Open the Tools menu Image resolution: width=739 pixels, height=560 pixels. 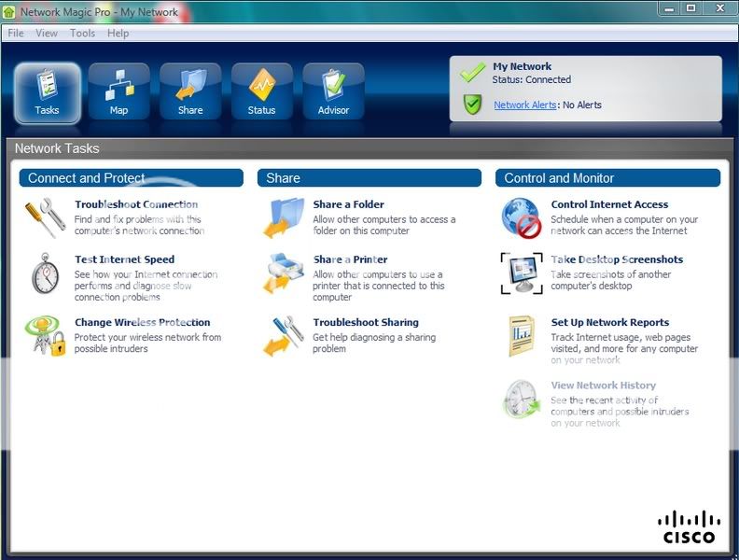click(82, 34)
